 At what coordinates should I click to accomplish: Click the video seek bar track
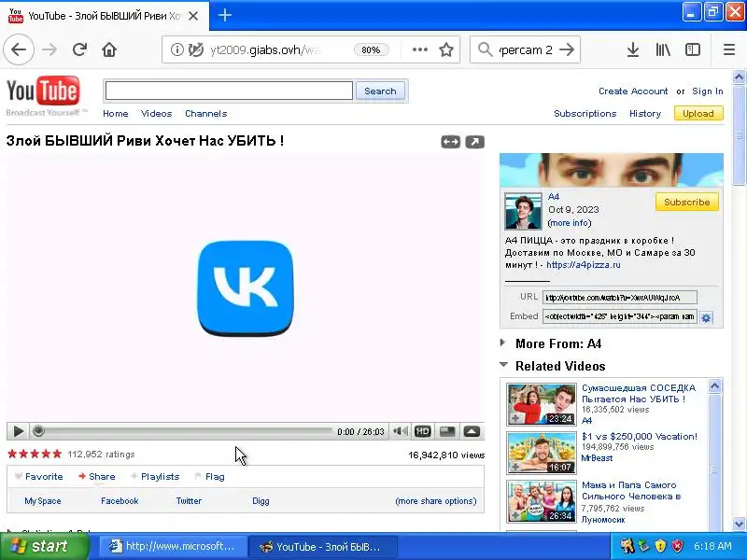[x=186, y=431]
